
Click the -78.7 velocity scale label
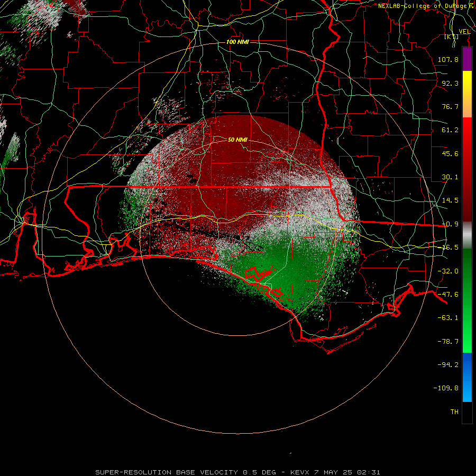coord(448,342)
